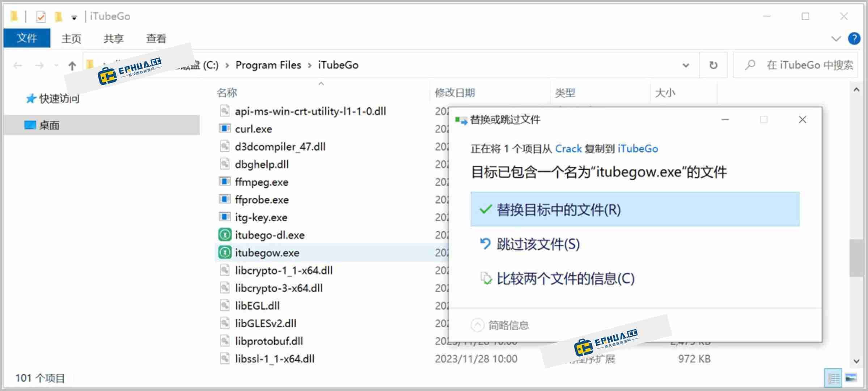Click Program Files in the breadcrumb

click(268, 65)
